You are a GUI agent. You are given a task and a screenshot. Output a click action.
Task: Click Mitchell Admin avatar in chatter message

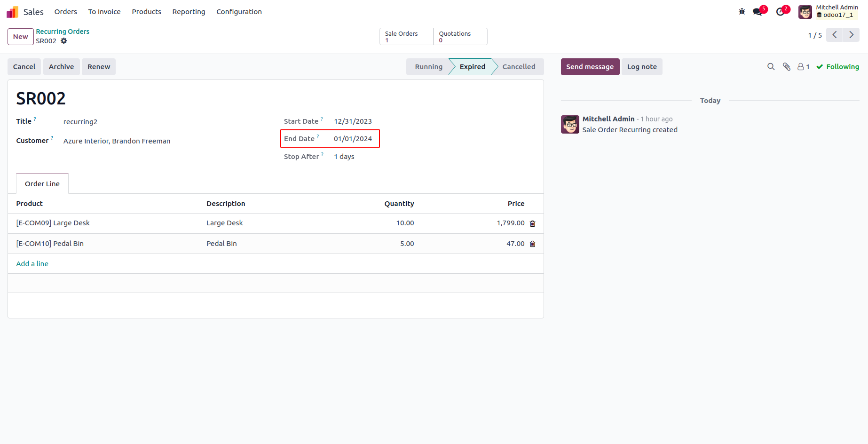pos(570,125)
